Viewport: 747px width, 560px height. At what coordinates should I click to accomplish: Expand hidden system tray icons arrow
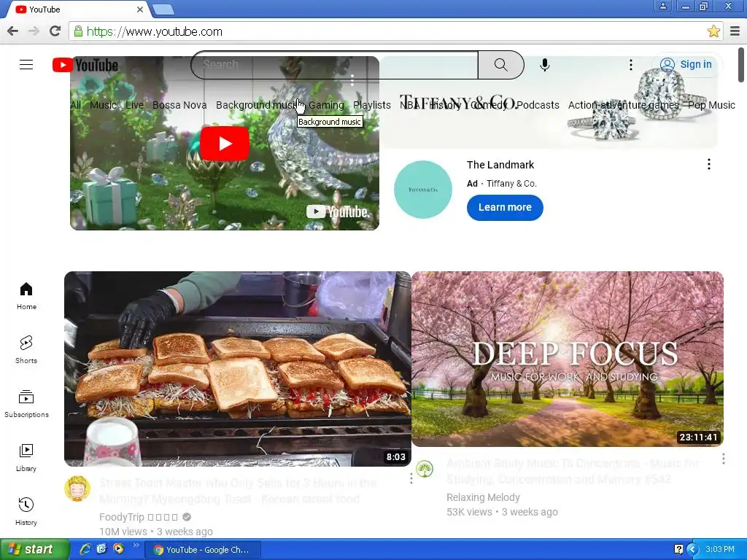[693, 550]
